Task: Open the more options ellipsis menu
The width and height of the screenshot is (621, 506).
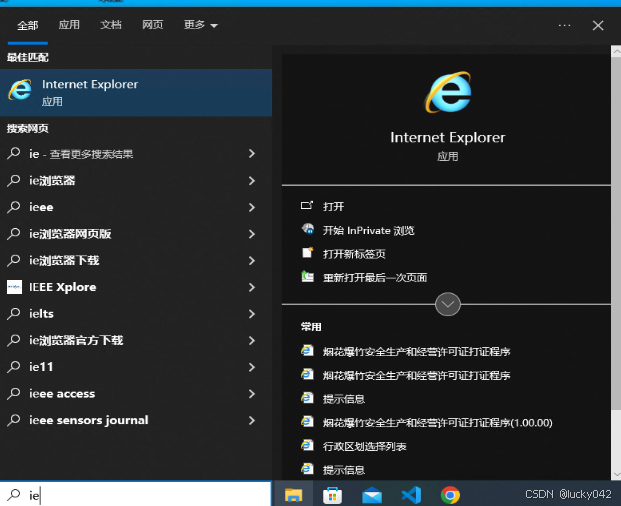Action: [564, 25]
